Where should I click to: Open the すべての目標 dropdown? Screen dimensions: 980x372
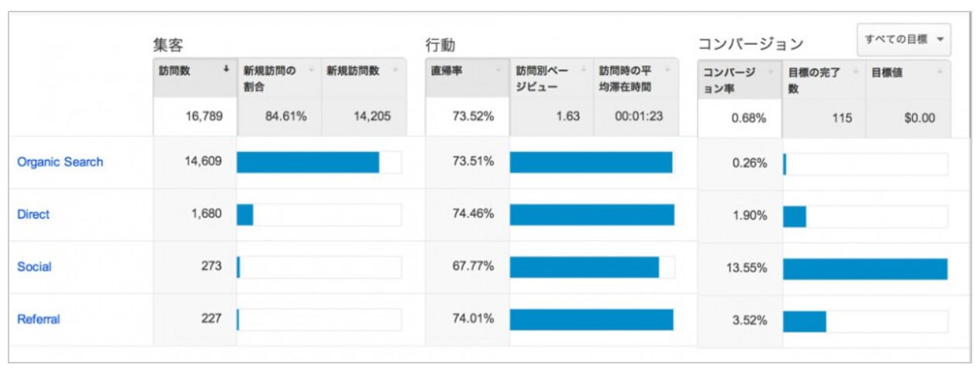coord(904,40)
